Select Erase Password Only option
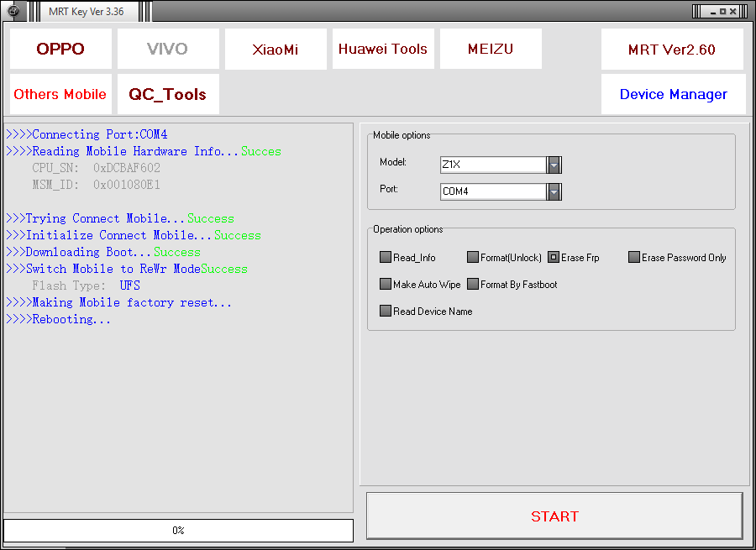 pyautogui.click(x=634, y=258)
